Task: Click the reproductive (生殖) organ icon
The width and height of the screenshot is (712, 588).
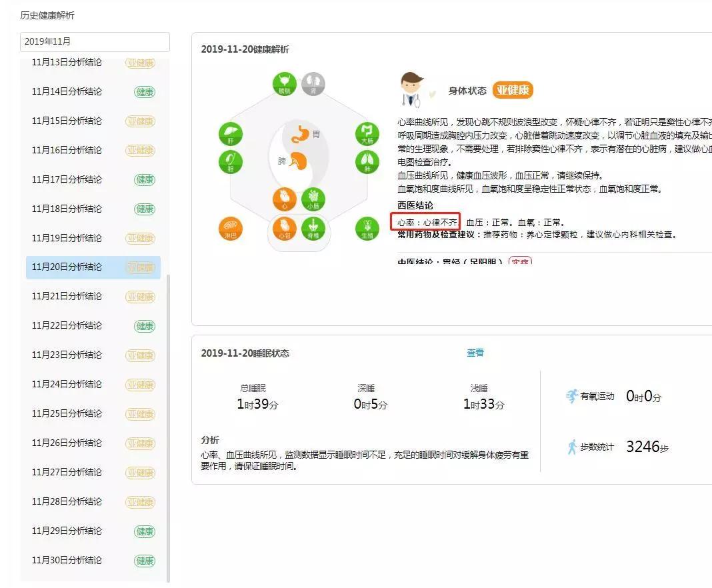Action: coord(367,229)
